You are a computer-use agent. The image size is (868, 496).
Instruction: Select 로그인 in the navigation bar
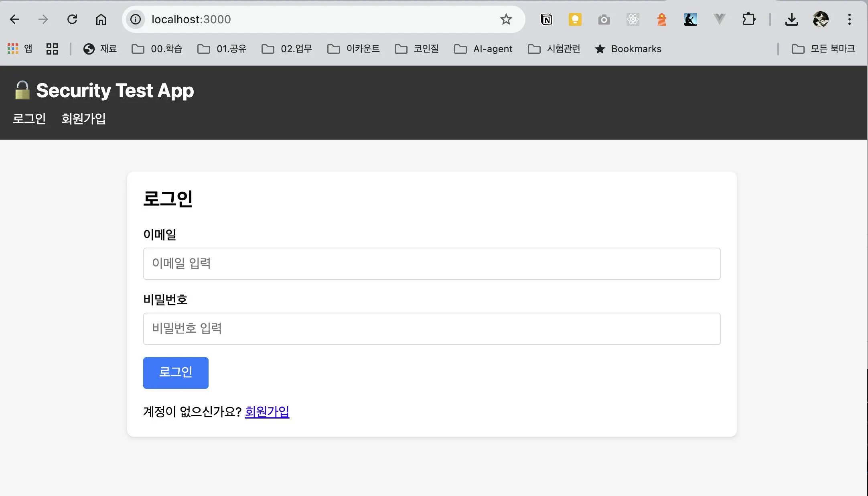[x=29, y=119]
